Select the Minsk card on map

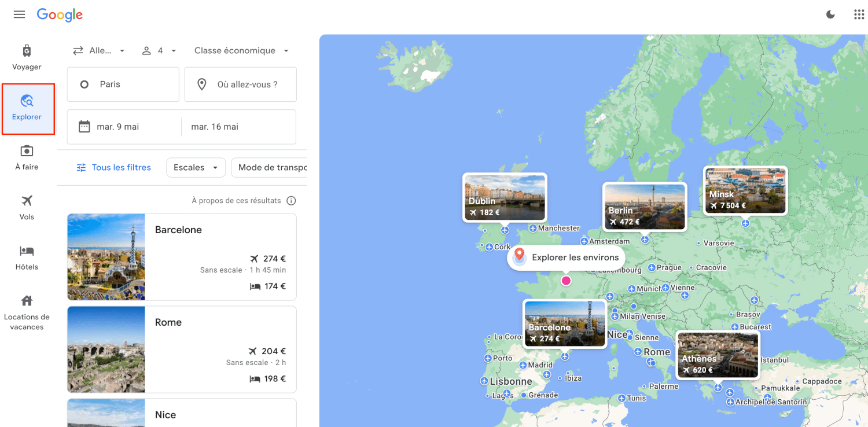(x=745, y=190)
